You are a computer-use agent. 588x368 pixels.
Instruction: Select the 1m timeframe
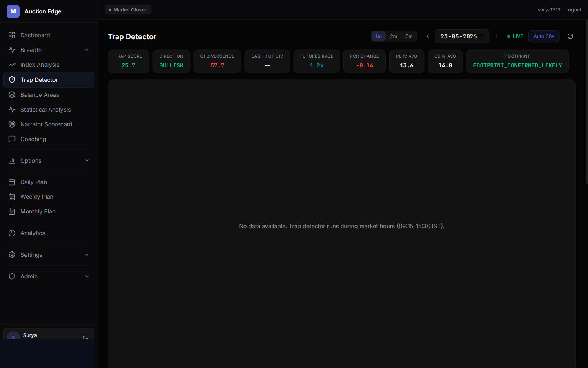tap(379, 36)
